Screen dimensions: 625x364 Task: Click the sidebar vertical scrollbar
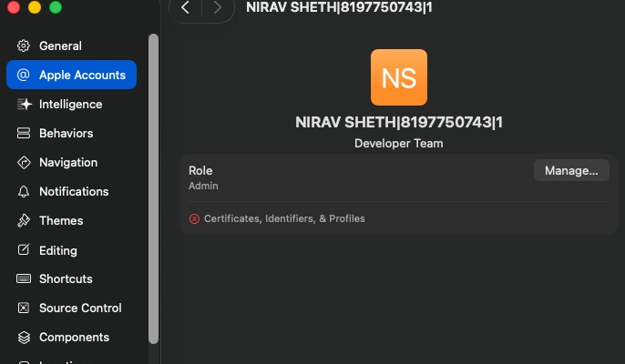click(153, 188)
